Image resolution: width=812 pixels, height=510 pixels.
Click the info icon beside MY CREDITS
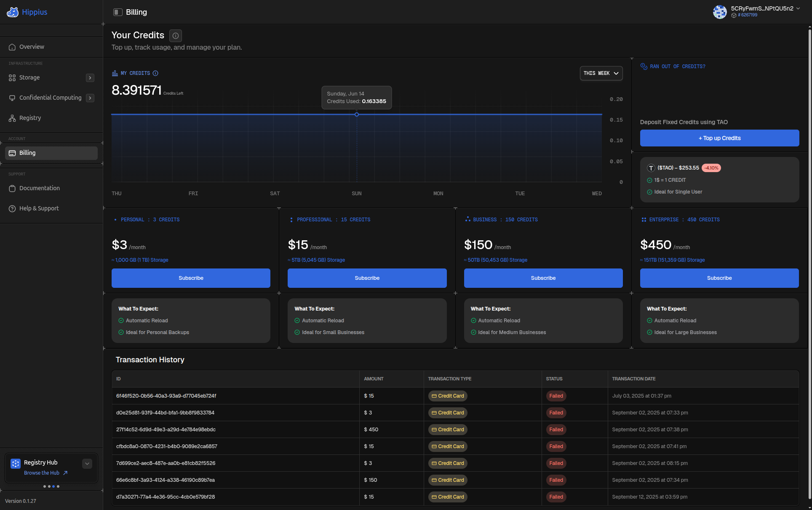[155, 73]
